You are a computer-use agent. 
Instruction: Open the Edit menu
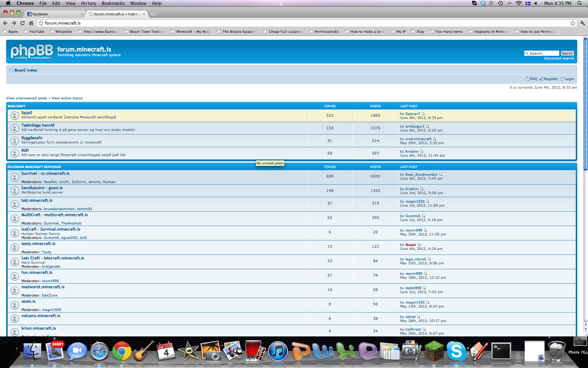point(56,3)
